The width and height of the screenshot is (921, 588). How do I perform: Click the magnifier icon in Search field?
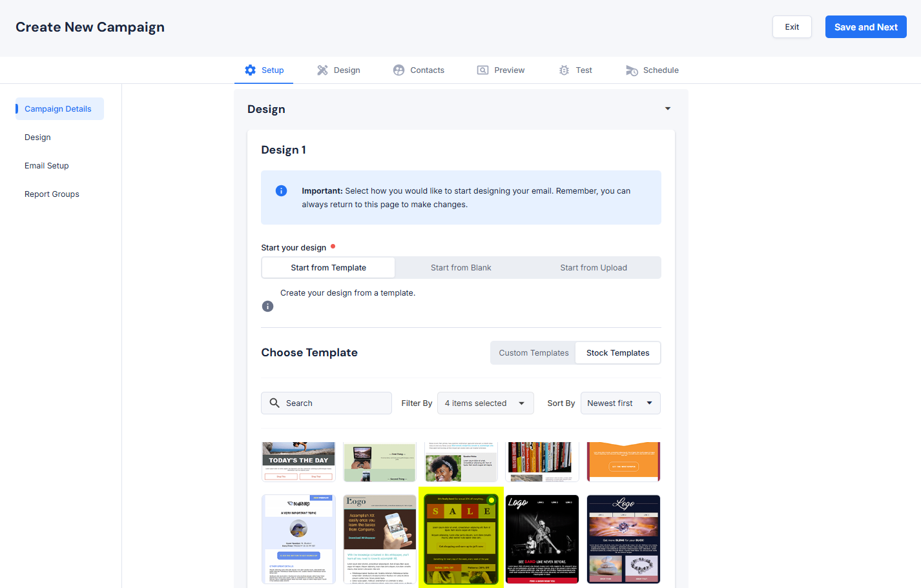point(274,403)
